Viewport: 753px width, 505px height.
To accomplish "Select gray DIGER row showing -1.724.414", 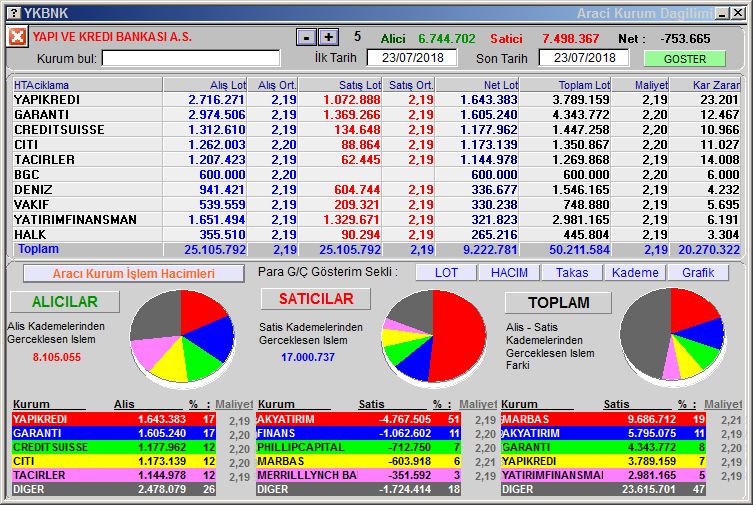I will coord(358,489).
